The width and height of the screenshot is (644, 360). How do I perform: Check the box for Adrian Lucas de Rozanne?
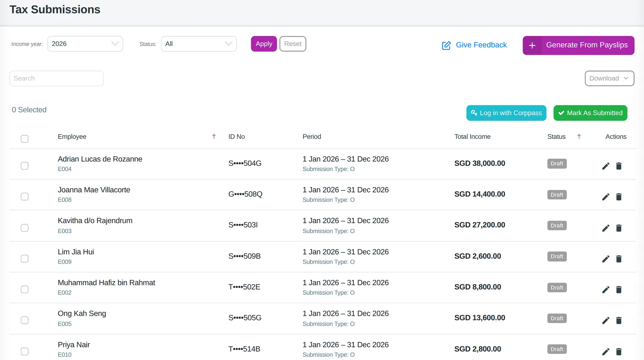click(25, 166)
